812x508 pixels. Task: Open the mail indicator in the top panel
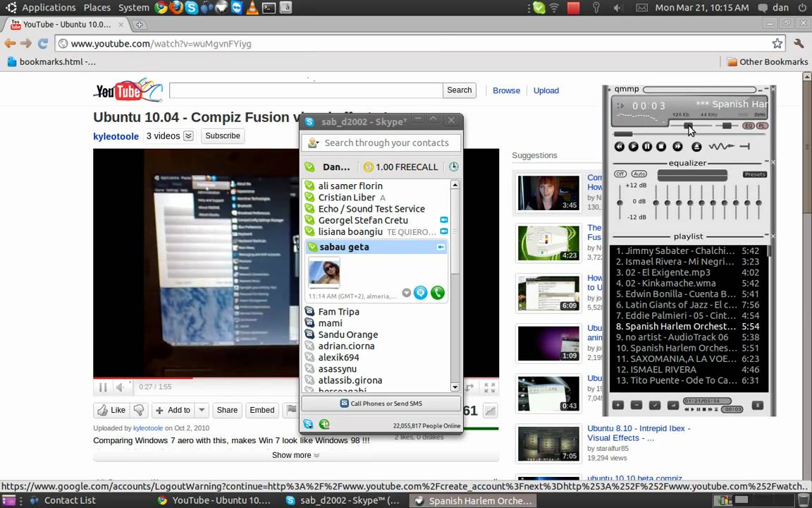coord(641,7)
